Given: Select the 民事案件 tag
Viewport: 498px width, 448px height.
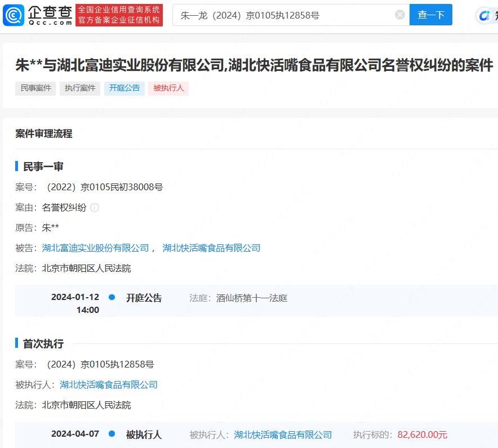Looking at the screenshot, I should [35, 88].
